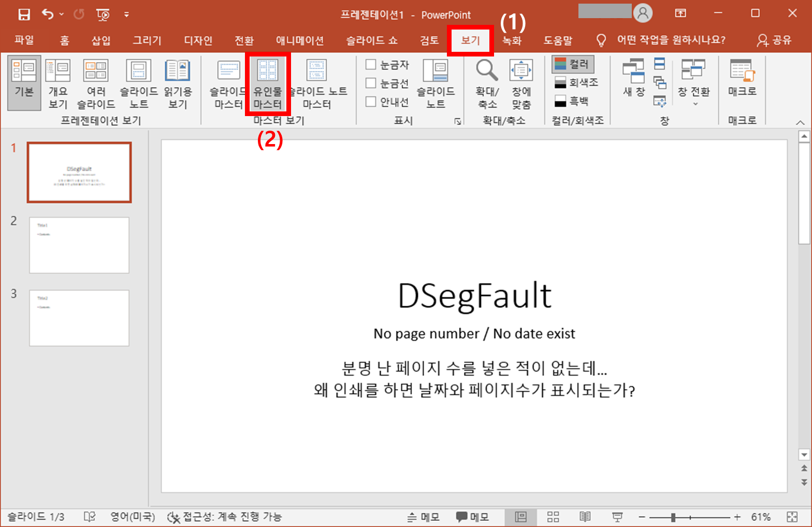
Task: Open 슬라이드 노트 마스터 view
Action: pos(317,83)
